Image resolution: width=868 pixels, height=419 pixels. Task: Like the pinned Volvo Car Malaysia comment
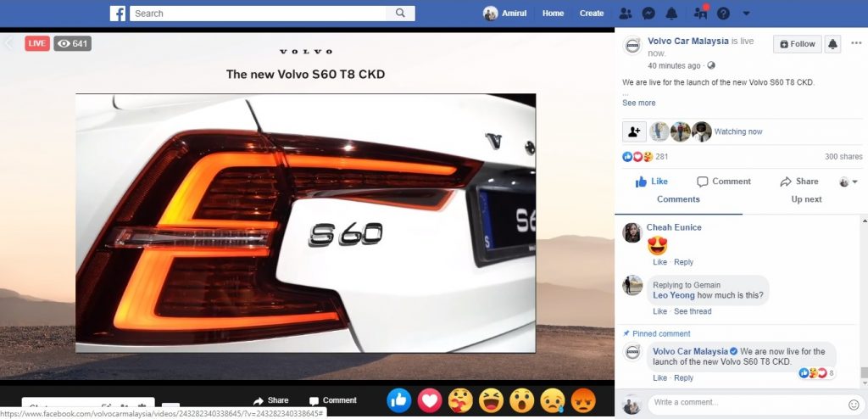[x=659, y=378]
